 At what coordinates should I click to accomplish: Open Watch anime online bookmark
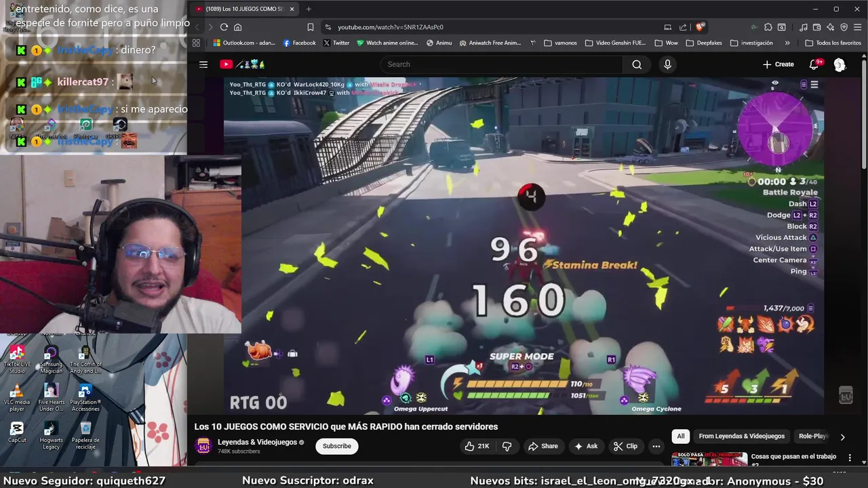(387, 43)
